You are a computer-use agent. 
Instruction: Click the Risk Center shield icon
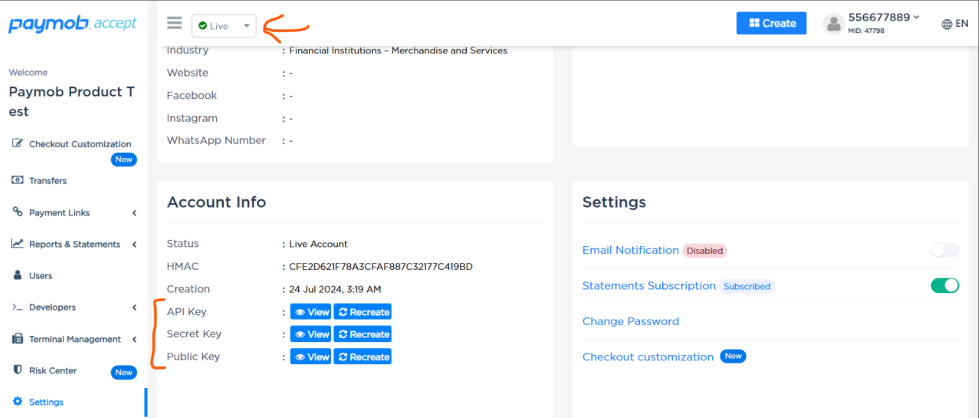click(x=18, y=370)
